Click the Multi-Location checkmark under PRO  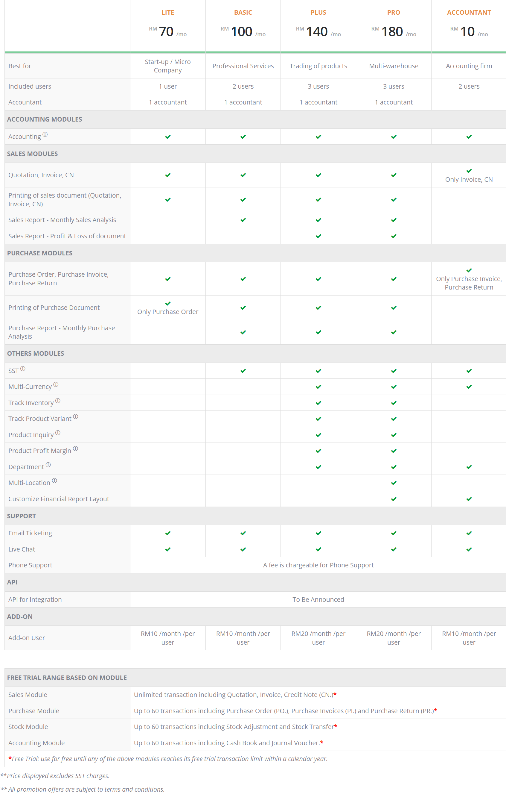394,483
